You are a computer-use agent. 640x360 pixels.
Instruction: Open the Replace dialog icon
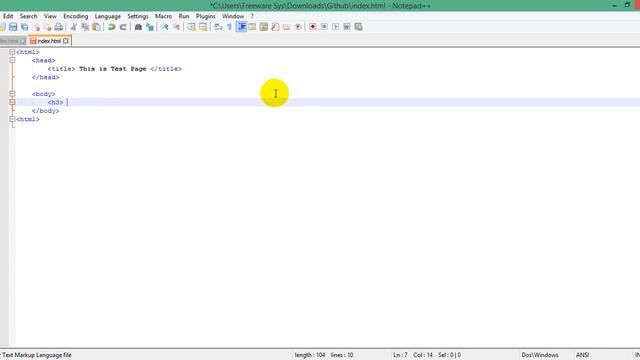coord(149,27)
